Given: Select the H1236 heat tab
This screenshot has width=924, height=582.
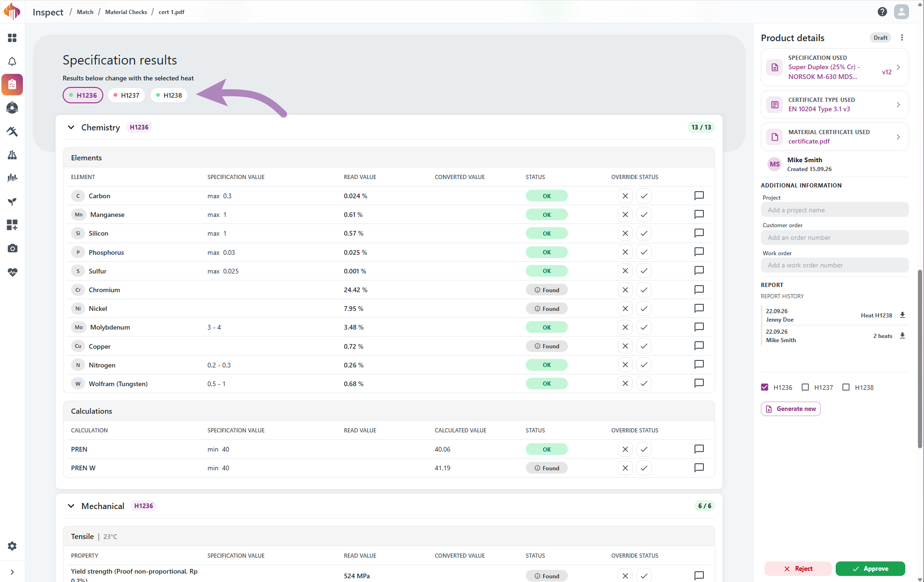Looking at the screenshot, I should [x=83, y=95].
